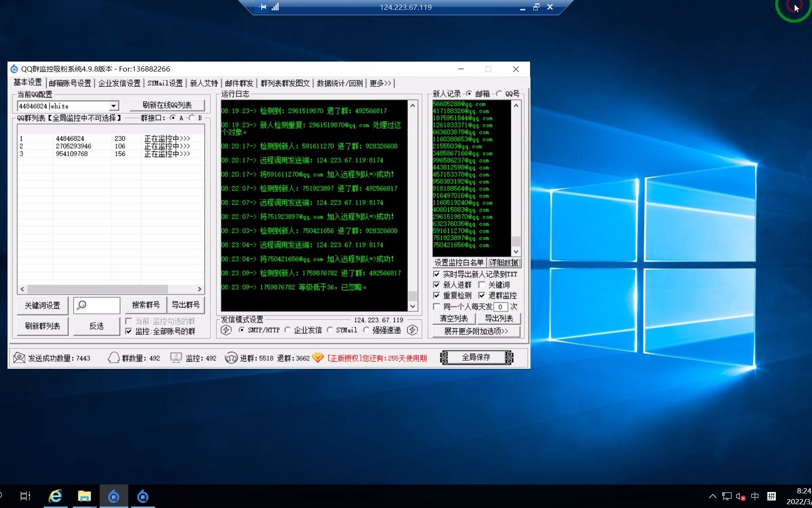Toggle 关键词 checkbox
This screenshot has width=812, height=508.
pyautogui.click(x=482, y=285)
